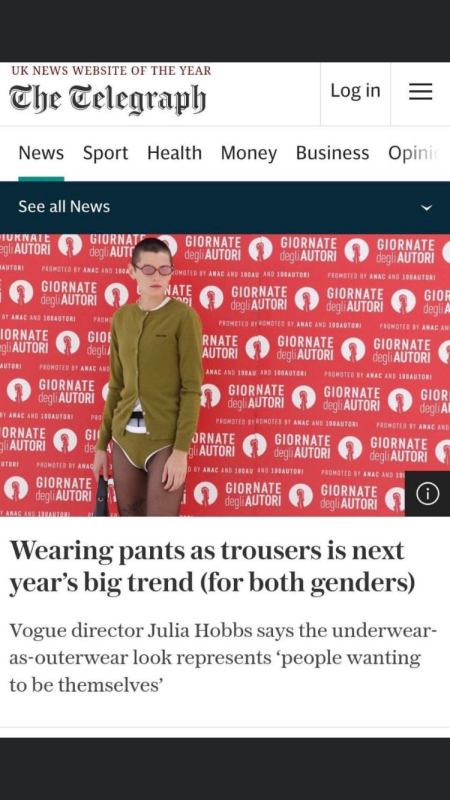The image size is (450, 800).
Task: Open the partially visible Opinion tab
Action: tap(414, 153)
